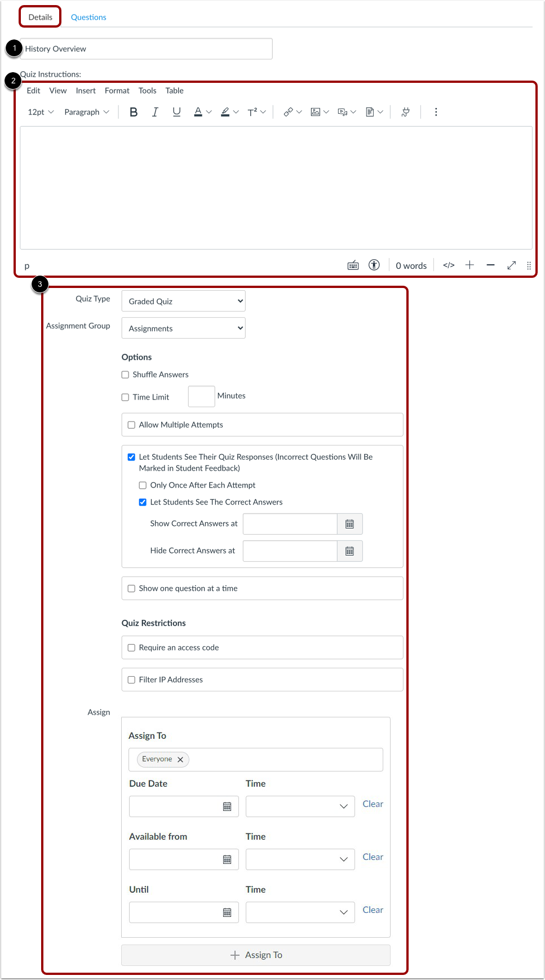Screen dimensions: 545x980
Task: Click the upload media icon
Action: tap(342, 112)
